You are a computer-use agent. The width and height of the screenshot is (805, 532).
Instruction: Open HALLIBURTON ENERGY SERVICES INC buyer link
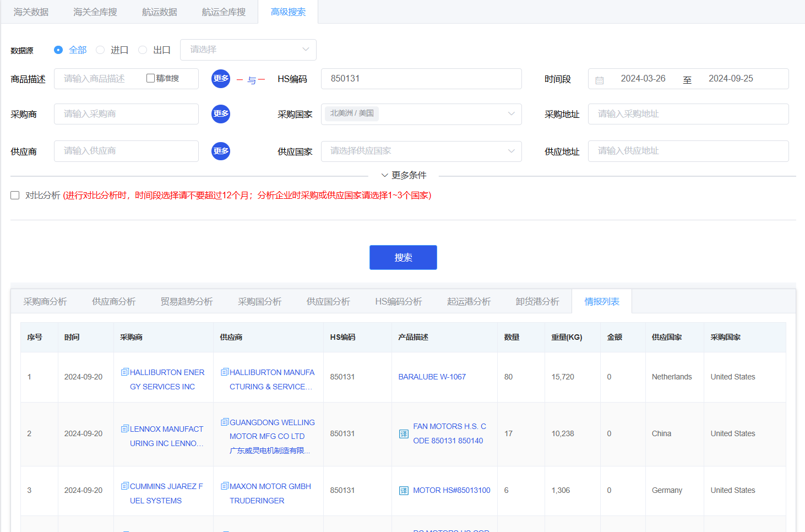167,379
